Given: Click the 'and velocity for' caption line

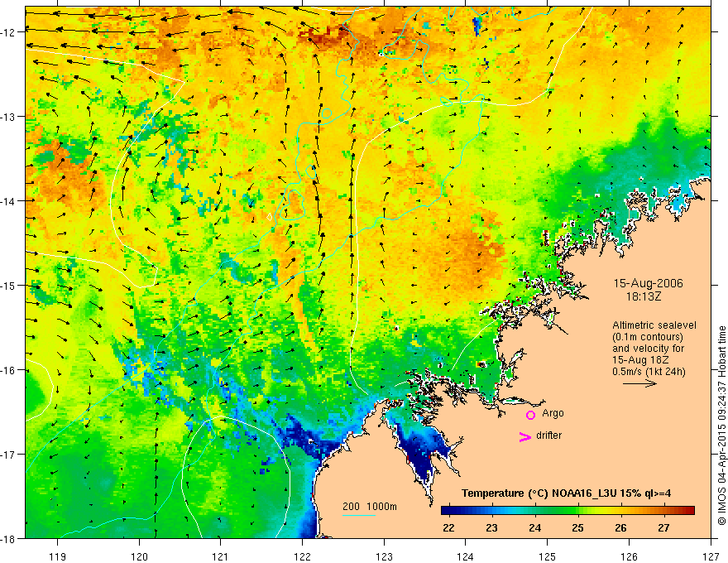Looking at the screenshot, I should pyautogui.click(x=648, y=349).
